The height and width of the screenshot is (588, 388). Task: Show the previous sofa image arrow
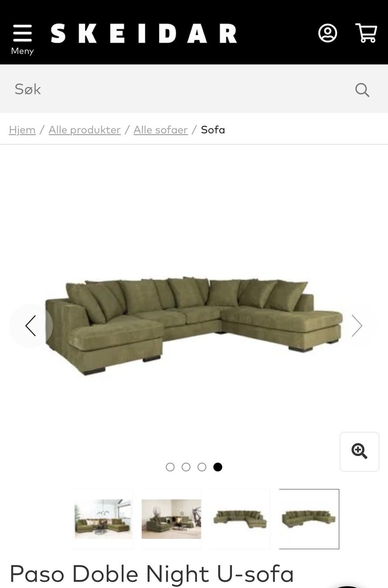pyautogui.click(x=31, y=326)
